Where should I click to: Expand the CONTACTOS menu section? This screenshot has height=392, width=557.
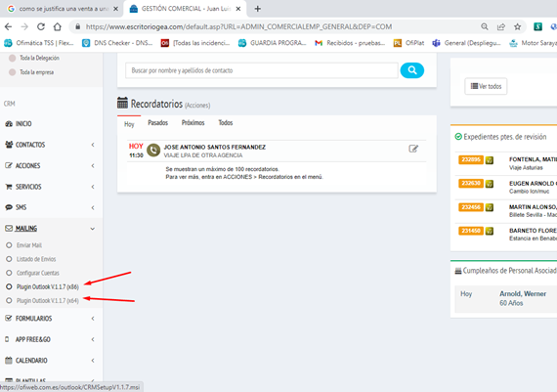pyautogui.click(x=50, y=145)
